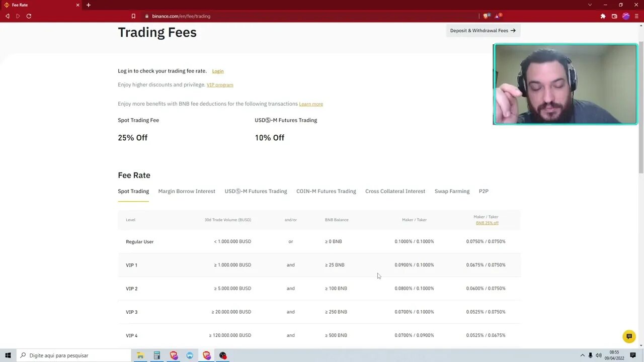
Task: Open the Brave Rewards triangle icon
Action: [498, 16]
